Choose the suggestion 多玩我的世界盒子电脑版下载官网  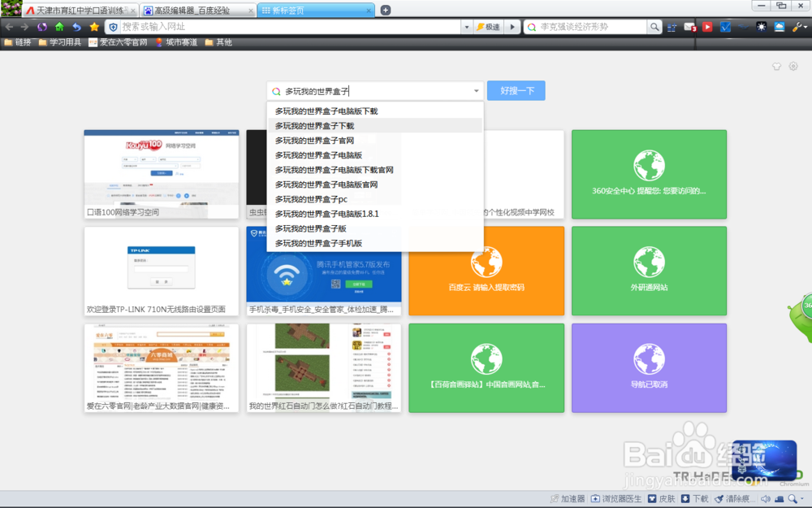point(375,170)
